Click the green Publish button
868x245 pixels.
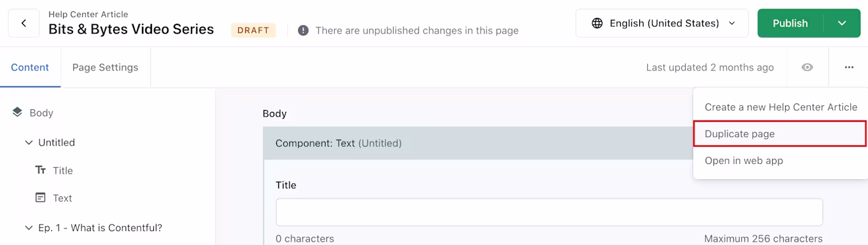(x=790, y=23)
